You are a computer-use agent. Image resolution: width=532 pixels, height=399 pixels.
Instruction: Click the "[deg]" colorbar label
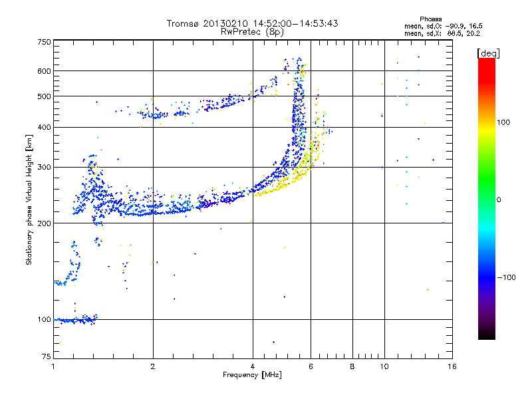point(488,53)
